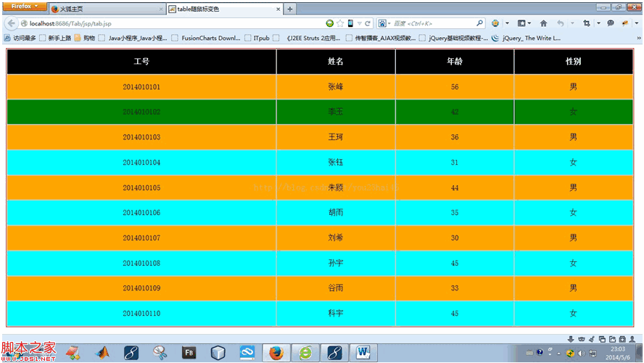Click the search box field

tap(434, 23)
